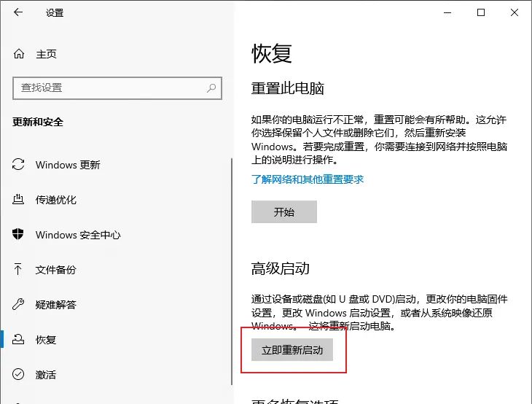
Task: Open the 主页 home page
Action: (46, 54)
